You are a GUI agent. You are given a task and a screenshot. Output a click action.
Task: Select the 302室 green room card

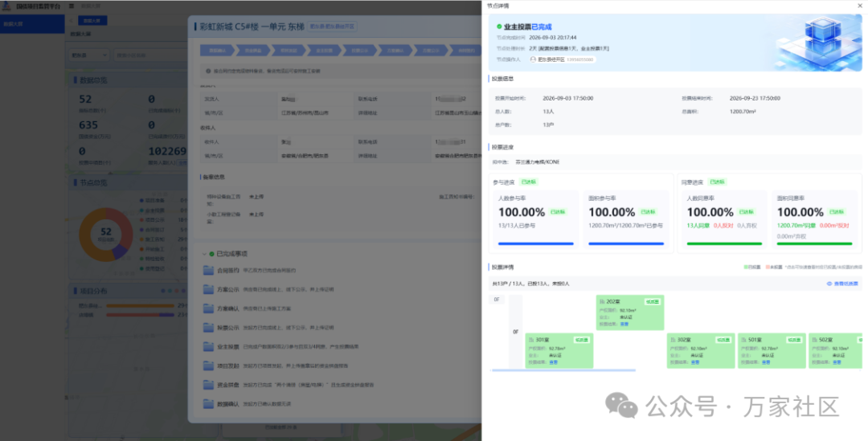[701, 351]
